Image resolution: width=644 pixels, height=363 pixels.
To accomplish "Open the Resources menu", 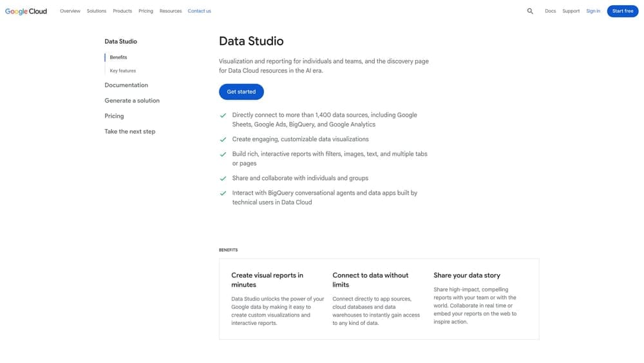I will [x=171, y=11].
